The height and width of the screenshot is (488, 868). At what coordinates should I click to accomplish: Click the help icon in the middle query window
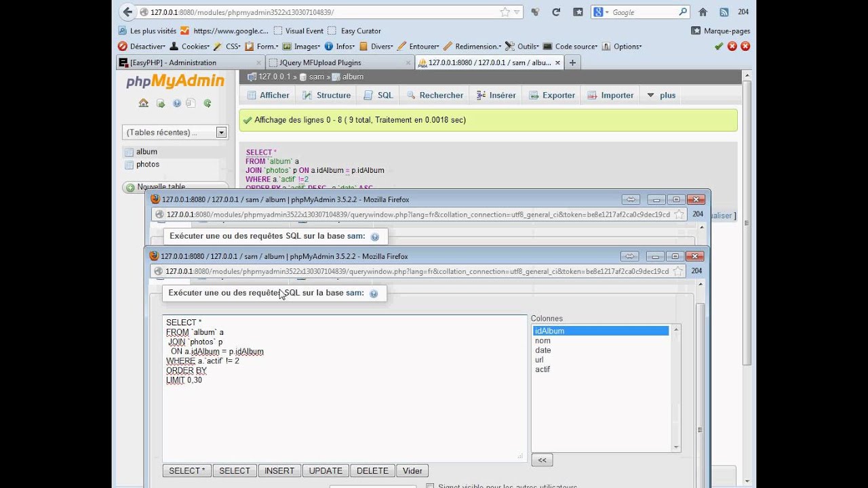point(375,237)
